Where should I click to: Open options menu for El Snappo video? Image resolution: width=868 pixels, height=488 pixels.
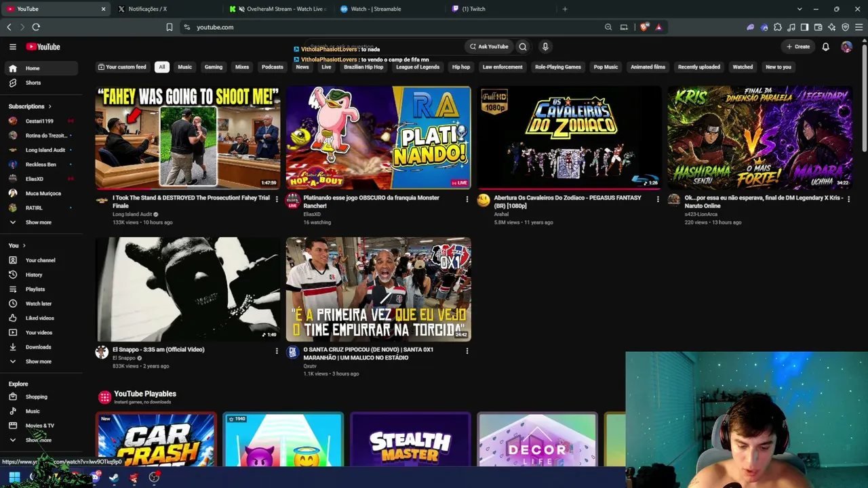pos(276,350)
